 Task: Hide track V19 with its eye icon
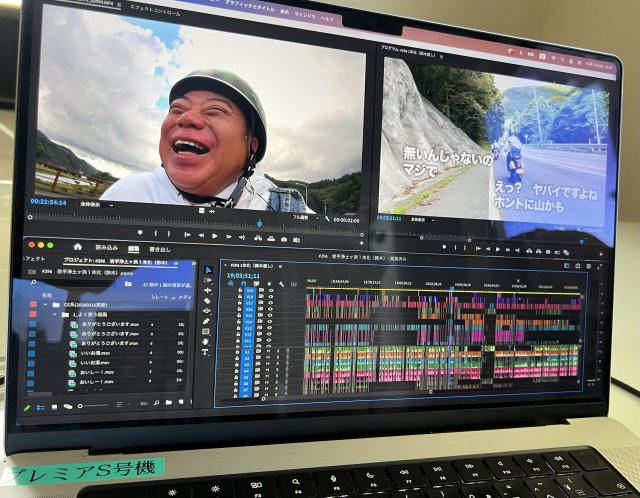tap(271, 290)
